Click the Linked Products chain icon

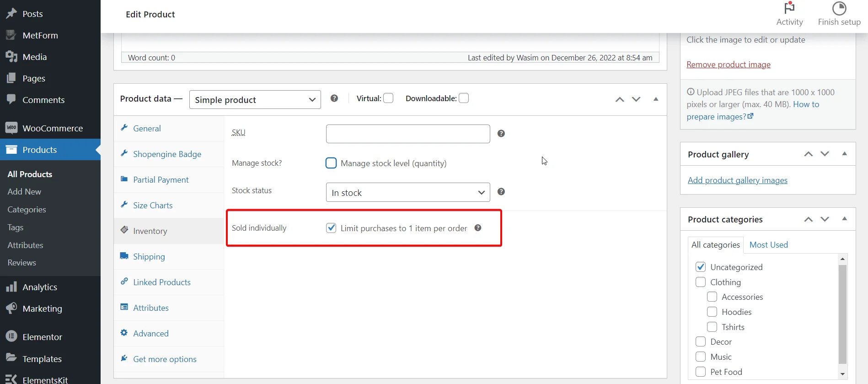click(124, 281)
